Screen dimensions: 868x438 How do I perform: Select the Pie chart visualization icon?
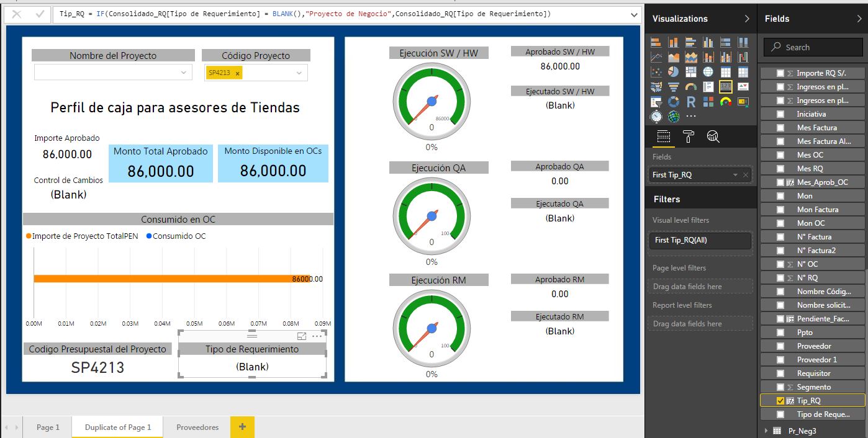674,72
